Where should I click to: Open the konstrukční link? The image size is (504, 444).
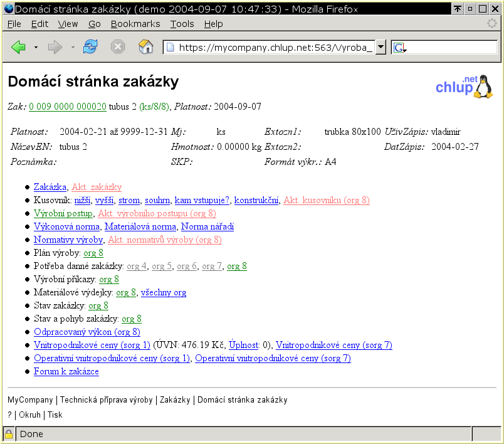point(256,200)
